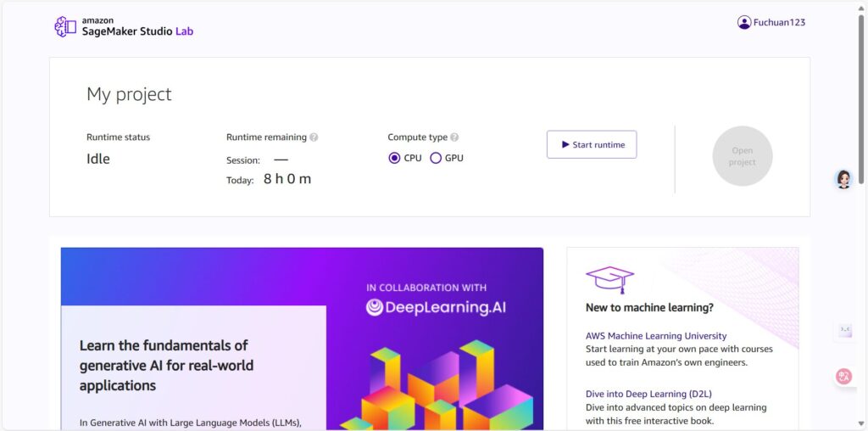Click the Fuchuan123 username text

(780, 23)
